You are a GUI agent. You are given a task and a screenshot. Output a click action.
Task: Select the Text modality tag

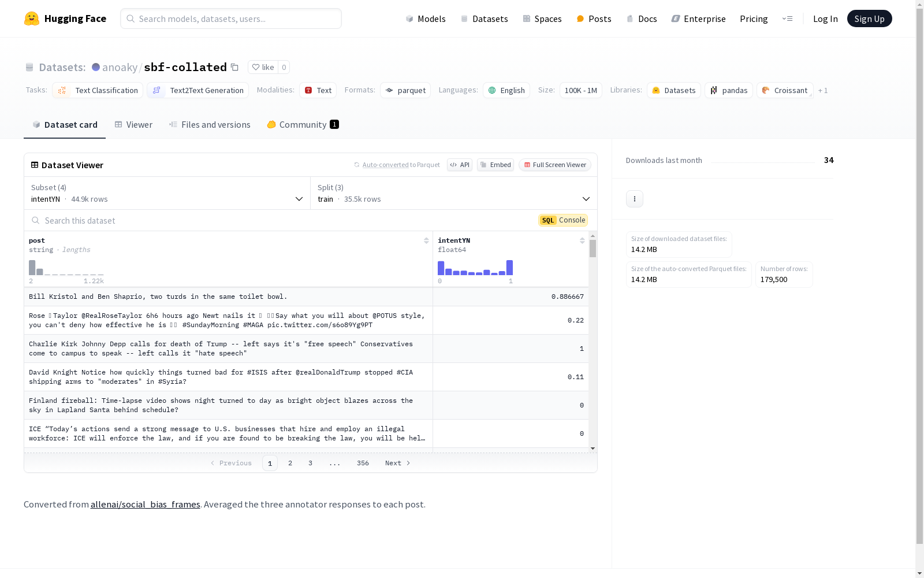point(318,90)
